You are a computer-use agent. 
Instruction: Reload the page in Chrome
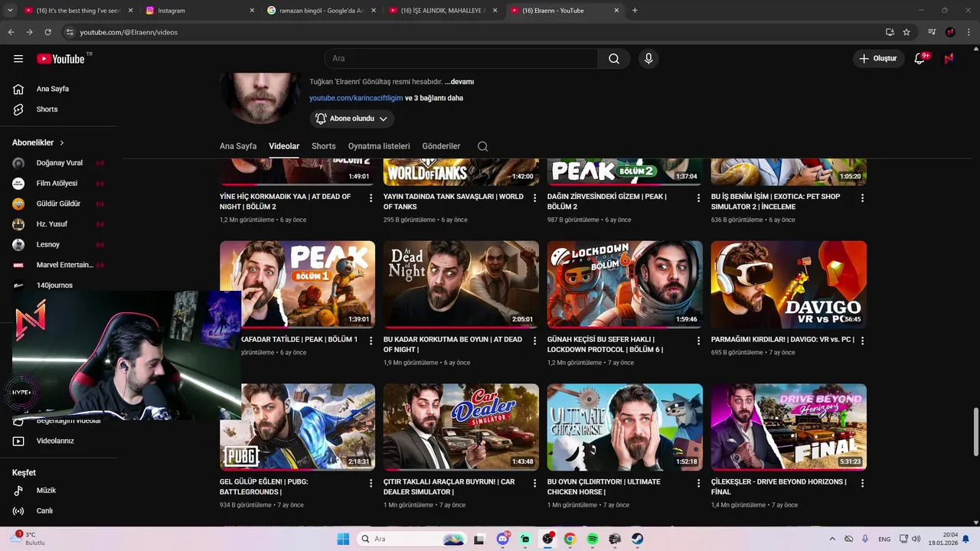[x=47, y=32]
